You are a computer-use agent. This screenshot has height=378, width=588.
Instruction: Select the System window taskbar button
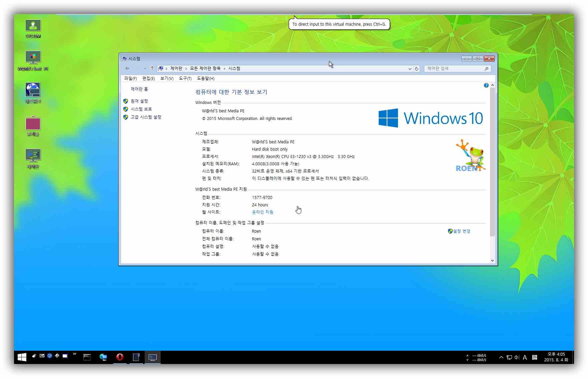(x=152, y=357)
